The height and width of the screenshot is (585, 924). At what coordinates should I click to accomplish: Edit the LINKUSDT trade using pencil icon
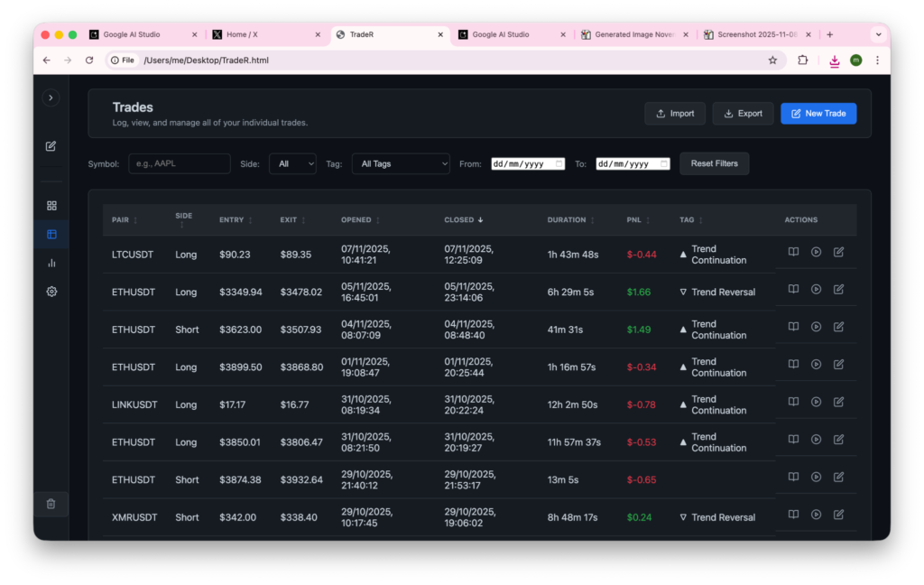(838, 402)
